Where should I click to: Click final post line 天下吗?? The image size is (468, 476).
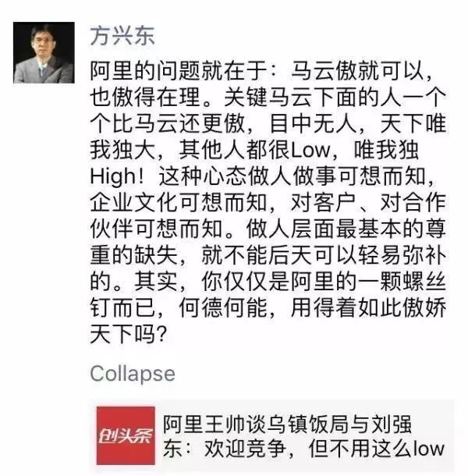pyautogui.click(x=129, y=335)
